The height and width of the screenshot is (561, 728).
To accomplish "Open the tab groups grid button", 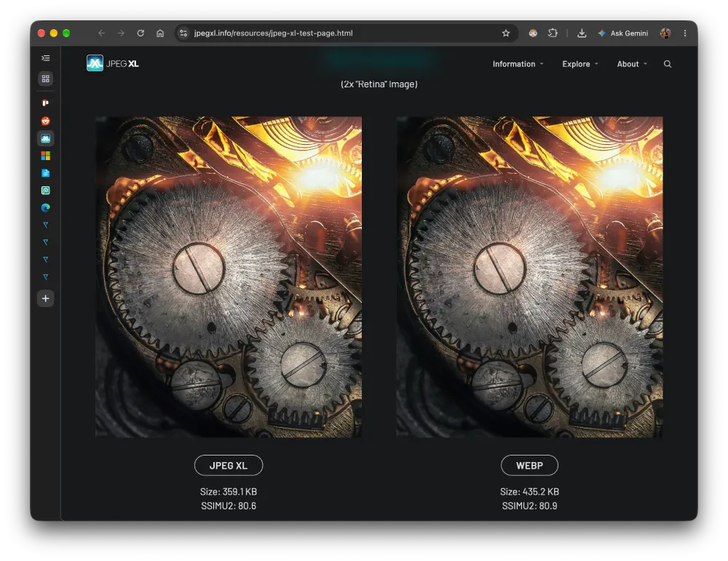I will coord(45,79).
